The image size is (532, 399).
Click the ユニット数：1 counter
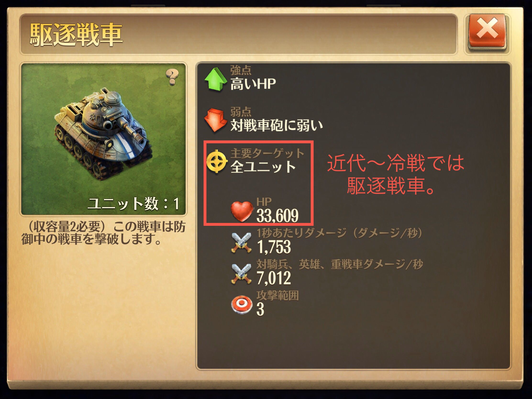coord(134,204)
